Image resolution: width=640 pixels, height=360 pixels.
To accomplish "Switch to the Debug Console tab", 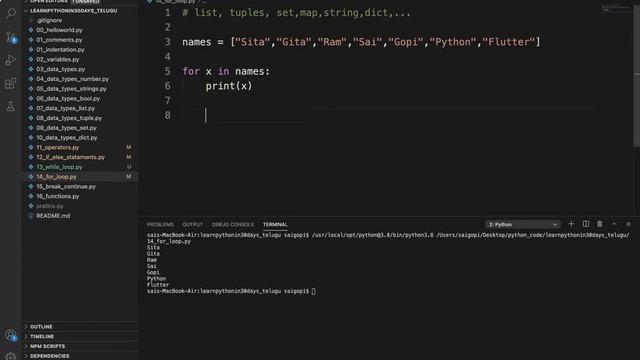I will click(232, 224).
